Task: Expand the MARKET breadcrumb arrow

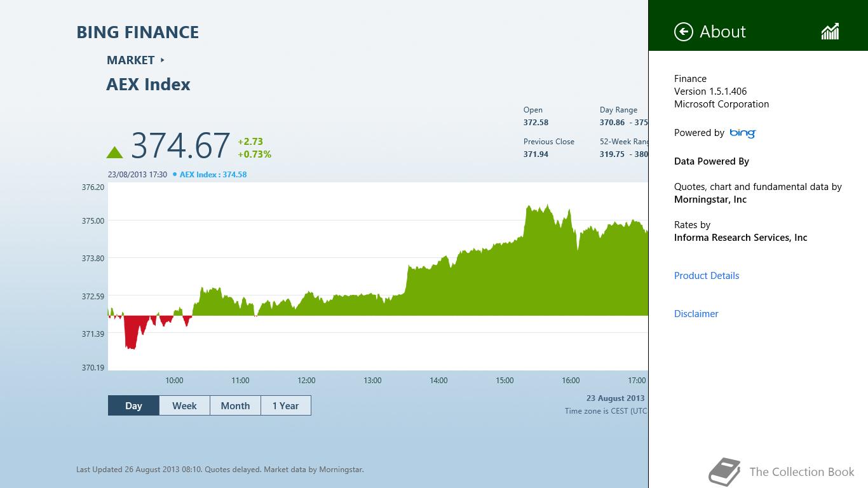Action: 163,60
